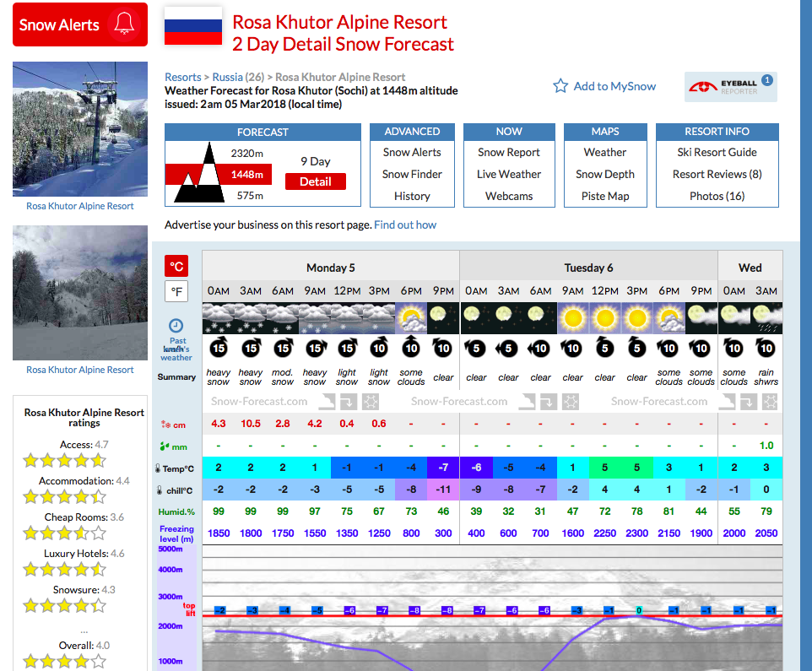The height and width of the screenshot is (671, 812).
Task: Open Snow Alerts in the Advanced menu
Action: [412, 152]
